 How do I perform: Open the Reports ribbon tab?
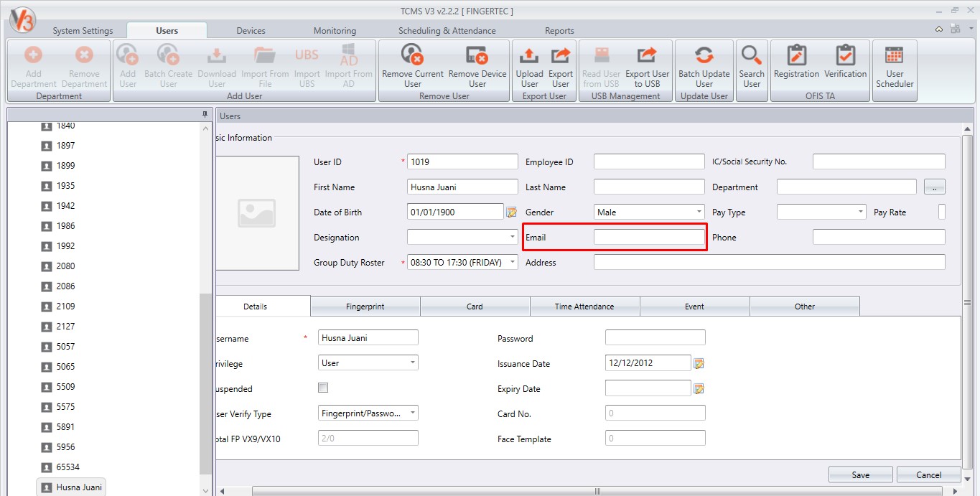[x=559, y=31]
